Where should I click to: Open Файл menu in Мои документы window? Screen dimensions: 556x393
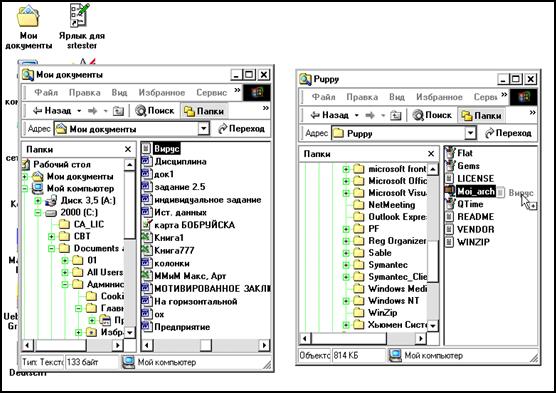pos(46,93)
